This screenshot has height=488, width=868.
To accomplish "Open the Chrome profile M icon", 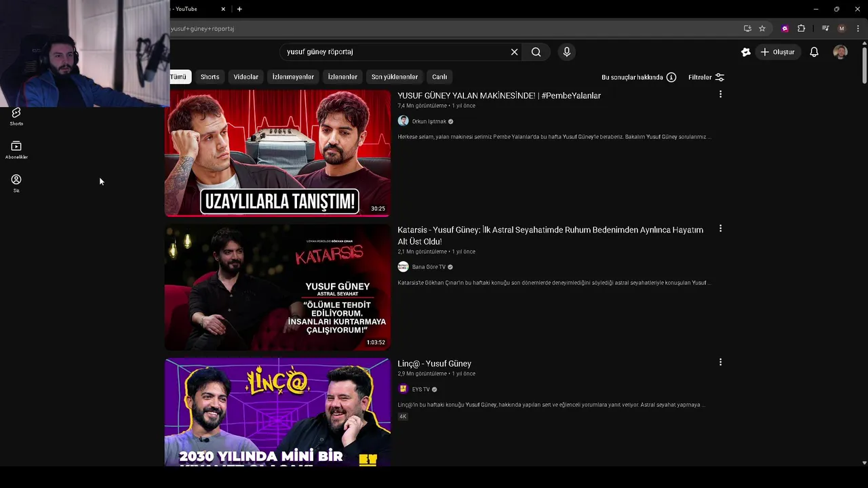I will click(x=842, y=28).
